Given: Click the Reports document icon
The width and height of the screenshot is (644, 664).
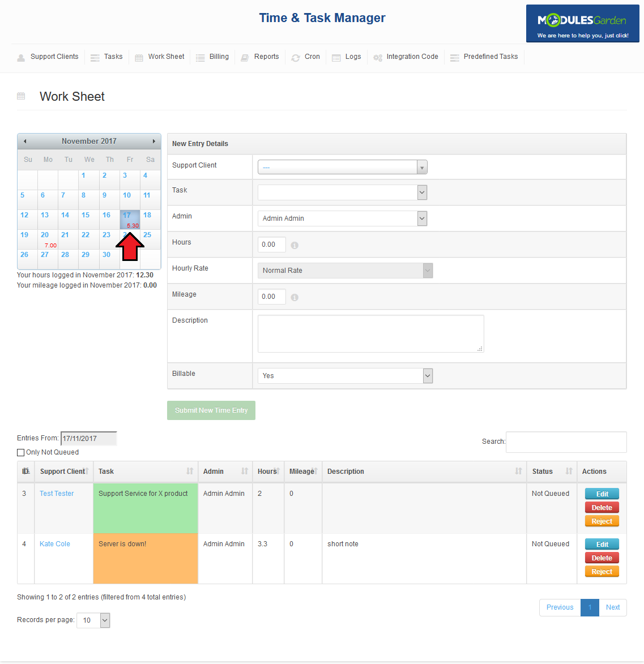Looking at the screenshot, I should (245, 58).
